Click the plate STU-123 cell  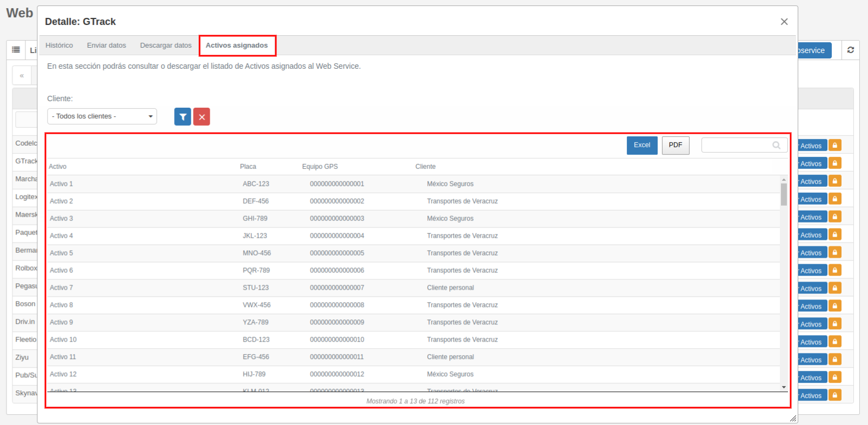point(256,288)
